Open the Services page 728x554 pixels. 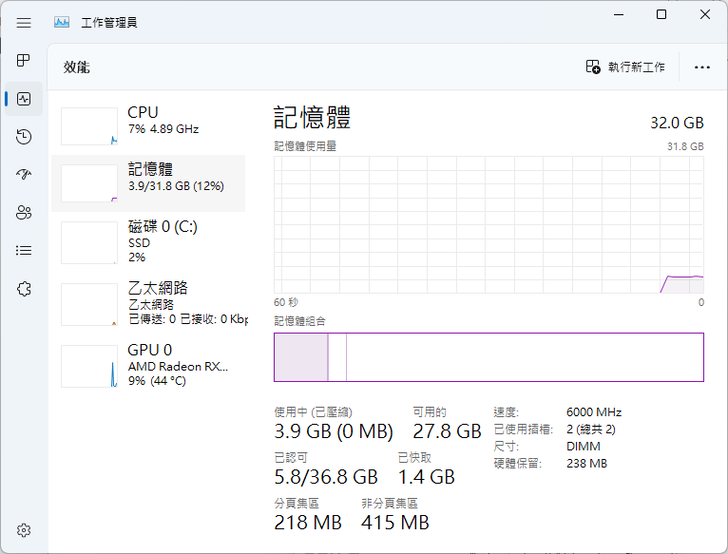[x=24, y=288]
